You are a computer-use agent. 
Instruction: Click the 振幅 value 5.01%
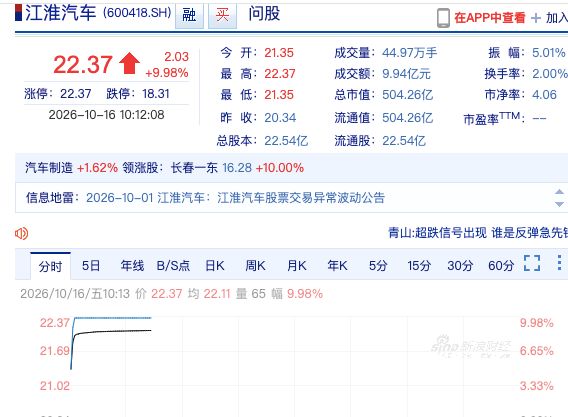pyautogui.click(x=548, y=53)
